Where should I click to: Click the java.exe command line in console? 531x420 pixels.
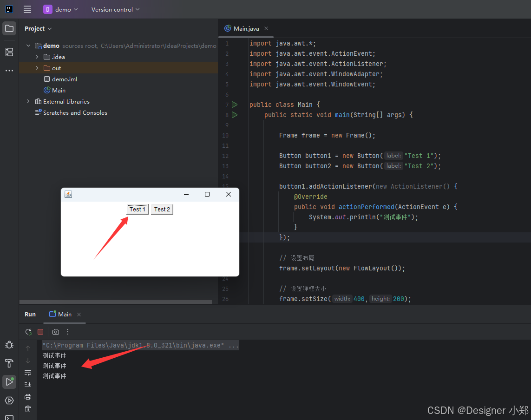141,345
